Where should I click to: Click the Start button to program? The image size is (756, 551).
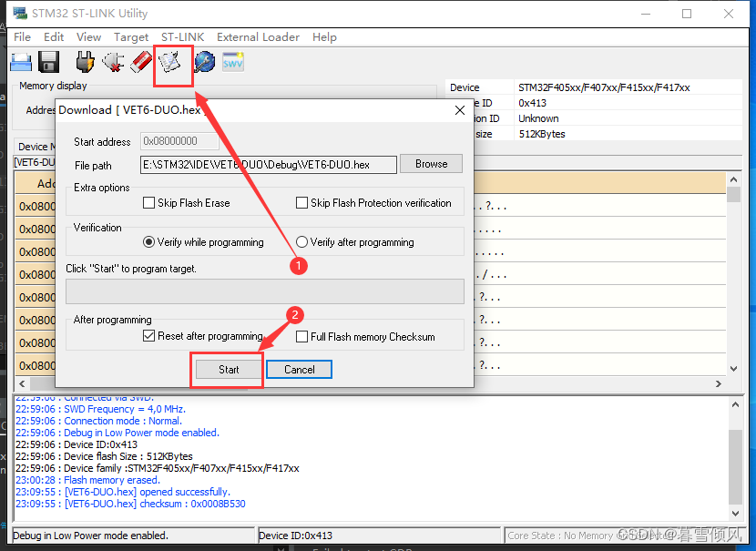(229, 370)
